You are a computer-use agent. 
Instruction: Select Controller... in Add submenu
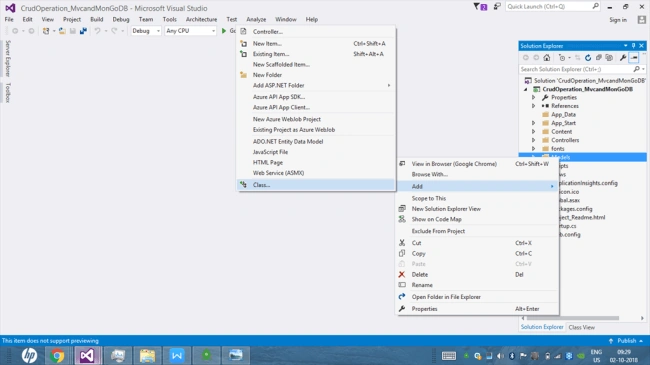tap(316, 32)
